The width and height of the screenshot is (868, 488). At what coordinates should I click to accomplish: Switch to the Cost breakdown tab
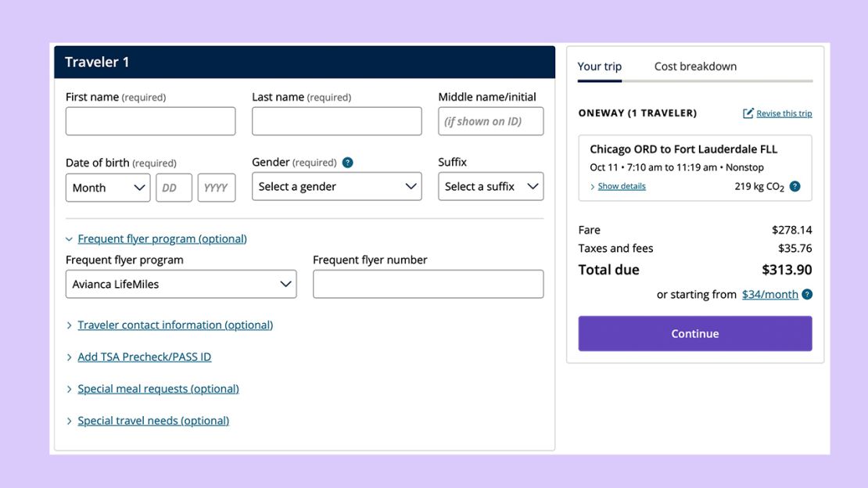[x=695, y=66]
